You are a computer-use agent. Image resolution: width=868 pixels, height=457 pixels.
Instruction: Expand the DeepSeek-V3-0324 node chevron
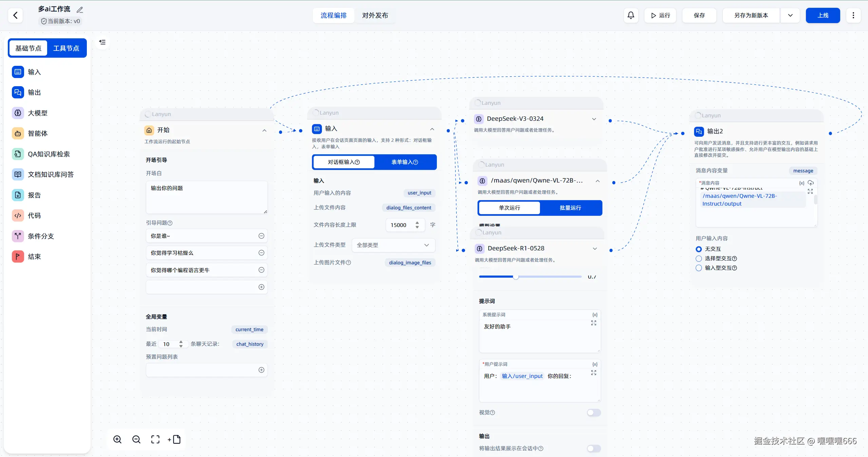click(x=594, y=119)
